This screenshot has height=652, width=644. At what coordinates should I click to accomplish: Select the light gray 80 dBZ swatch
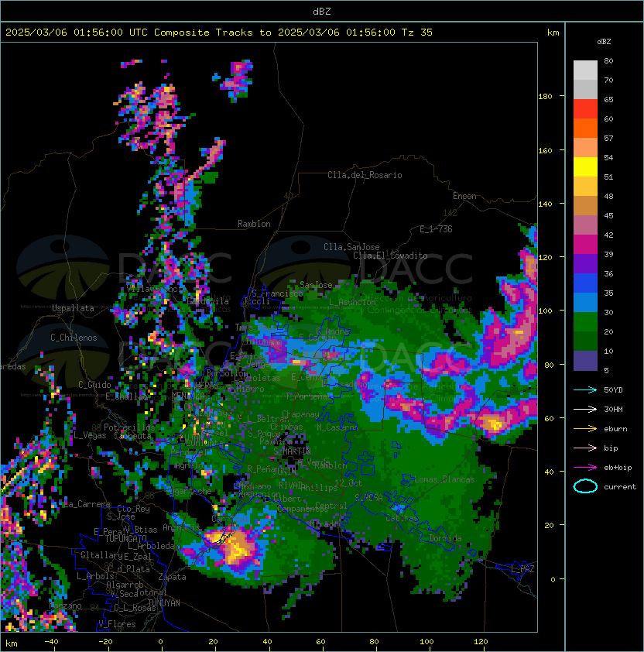coord(585,70)
